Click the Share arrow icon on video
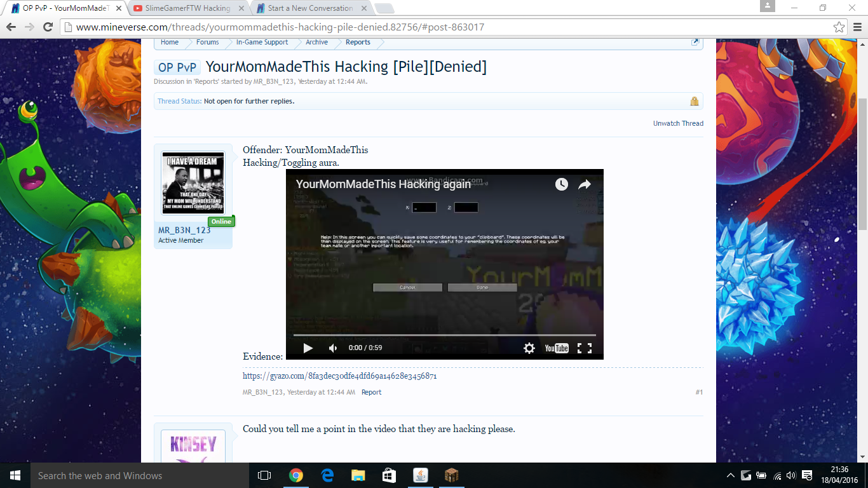868x488 pixels. coord(585,184)
